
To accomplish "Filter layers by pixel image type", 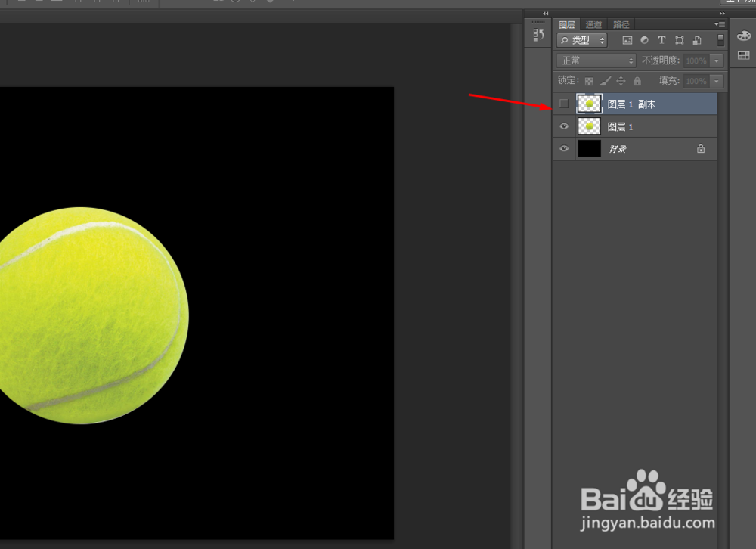I will pyautogui.click(x=627, y=41).
